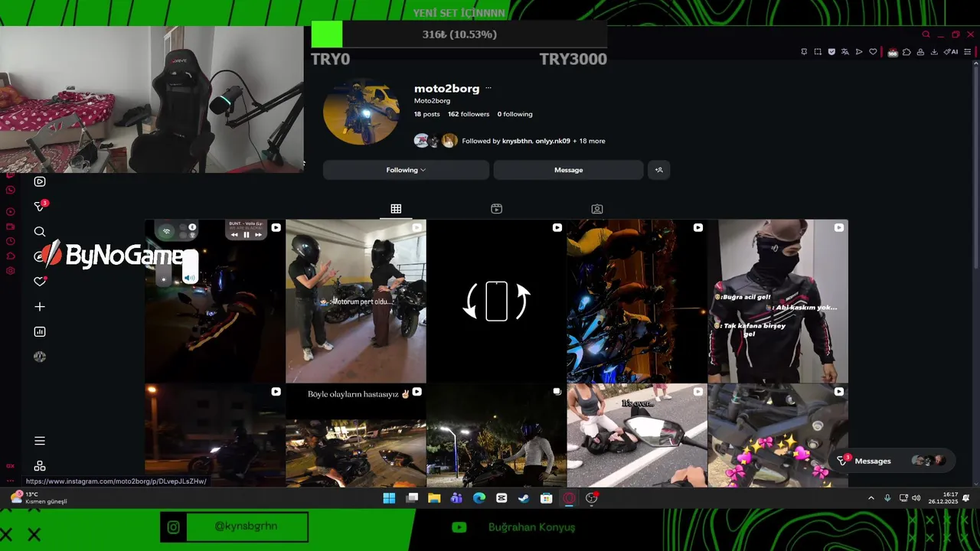Open the 0 following list
The height and width of the screenshot is (551, 980).
pyautogui.click(x=514, y=114)
